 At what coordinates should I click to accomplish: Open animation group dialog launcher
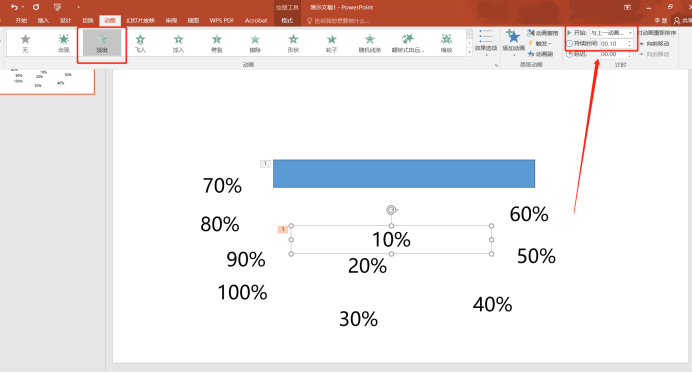click(496, 65)
